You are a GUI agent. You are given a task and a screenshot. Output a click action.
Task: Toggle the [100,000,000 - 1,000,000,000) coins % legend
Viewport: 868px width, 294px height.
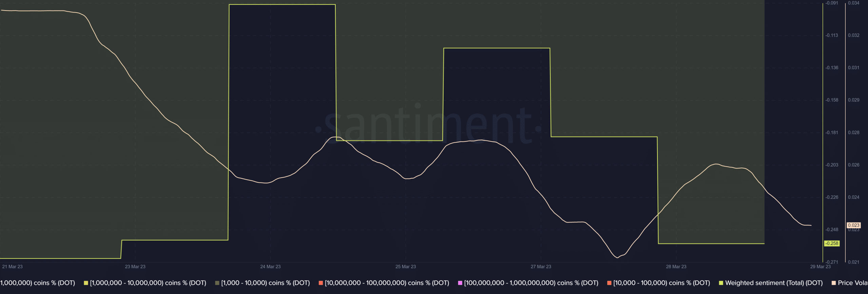click(x=528, y=283)
